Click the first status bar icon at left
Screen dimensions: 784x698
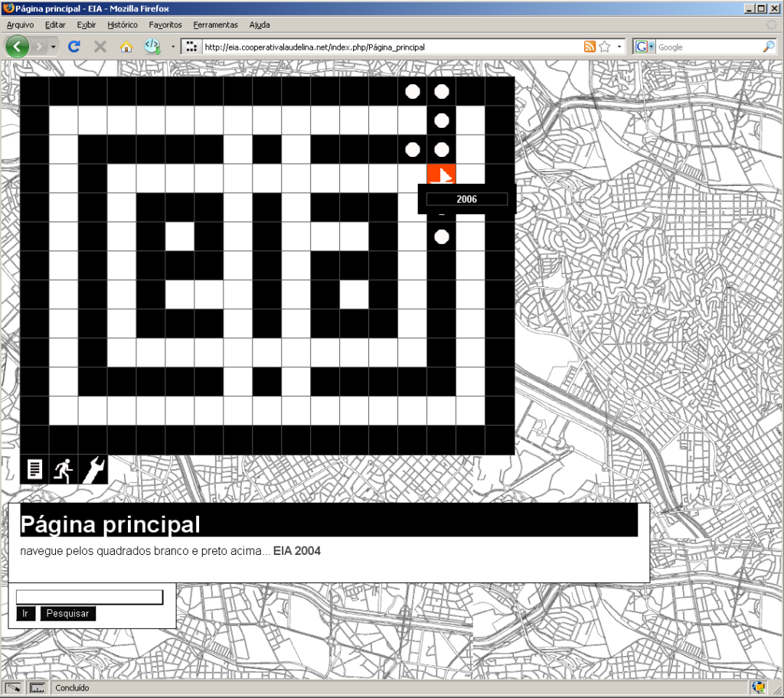pos(14,688)
